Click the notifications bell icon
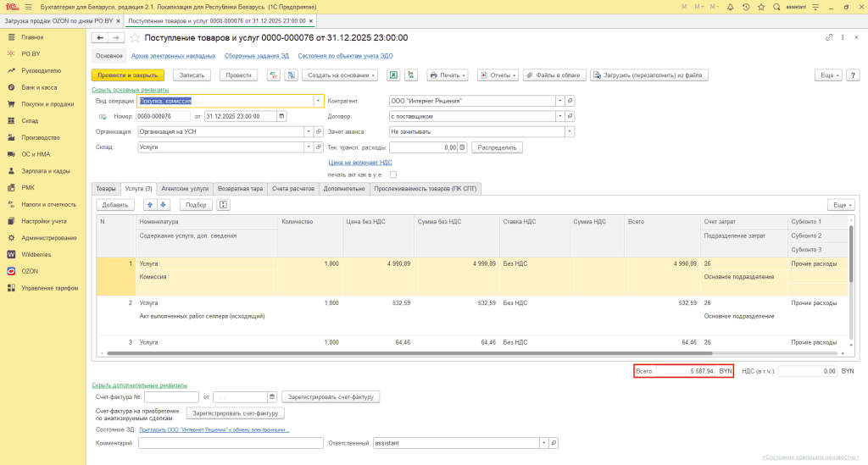Viewport: 868px width, 465px height. click(730, 7)
